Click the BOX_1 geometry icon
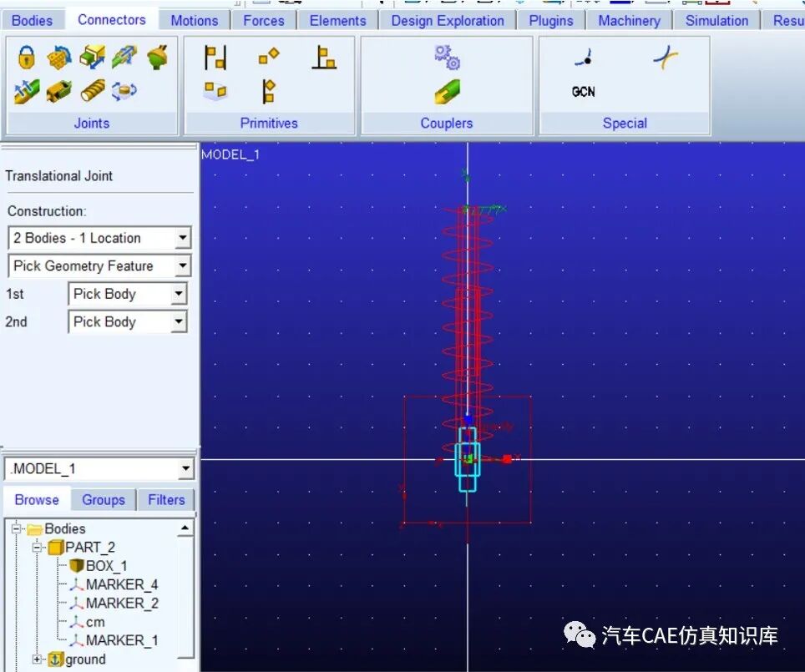This screenshot has width=805, height=672. point(77,565)
